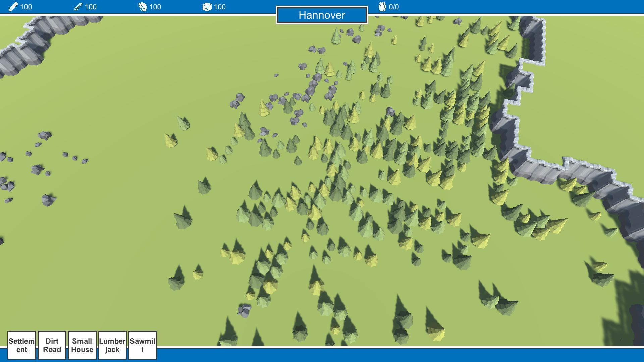The width and height of the screenshot is (644, 362).
Task: Select the Sawmill build button
Action: click(x=143, y=345)
